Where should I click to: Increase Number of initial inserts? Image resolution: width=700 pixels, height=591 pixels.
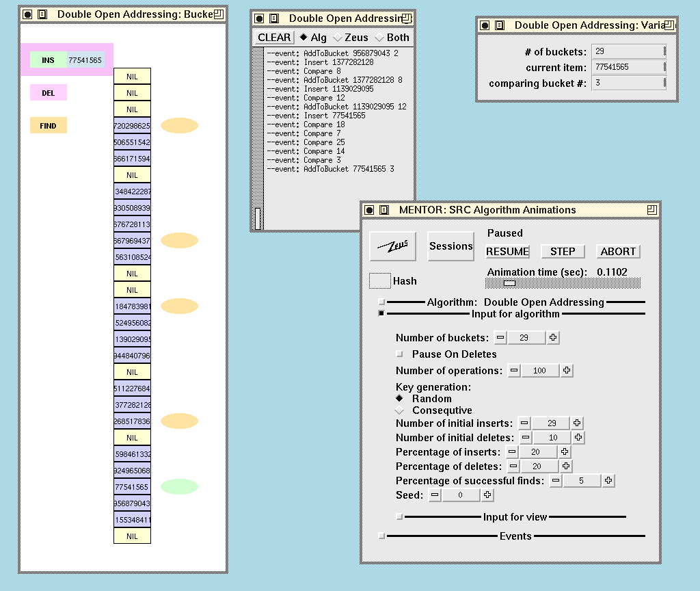point(577,423)
